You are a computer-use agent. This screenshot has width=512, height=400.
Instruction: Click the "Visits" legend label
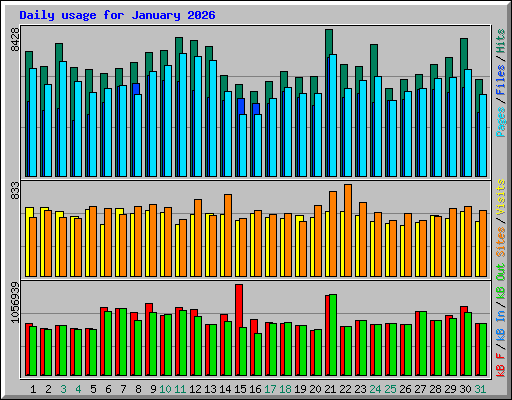501,197
